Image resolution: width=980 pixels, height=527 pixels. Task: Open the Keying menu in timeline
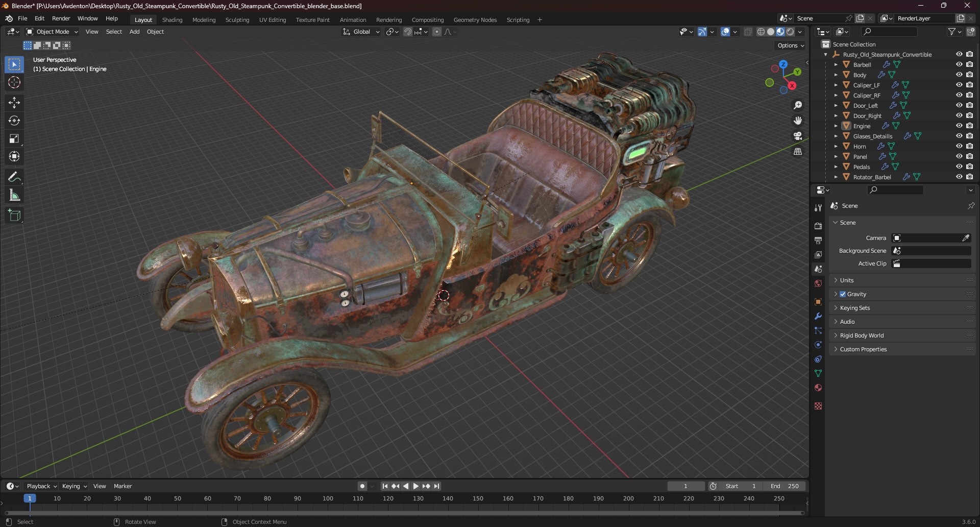point(74,486)
